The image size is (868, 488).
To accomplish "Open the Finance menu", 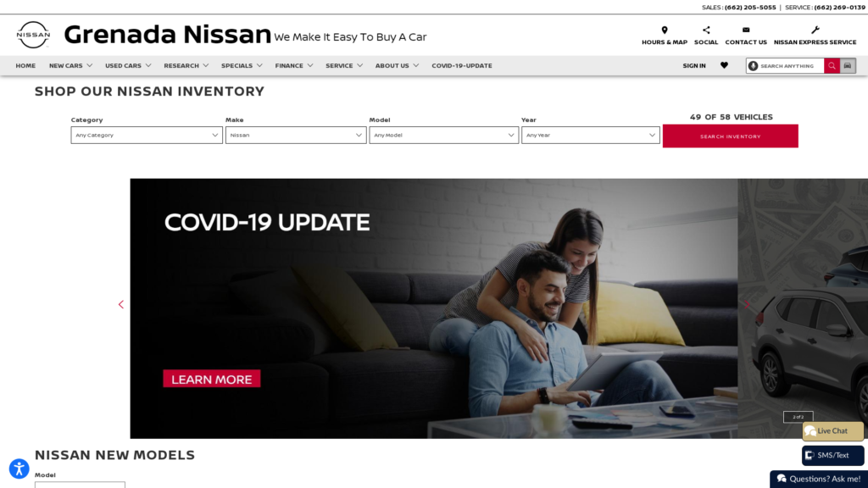I will (x=294, y=65).
